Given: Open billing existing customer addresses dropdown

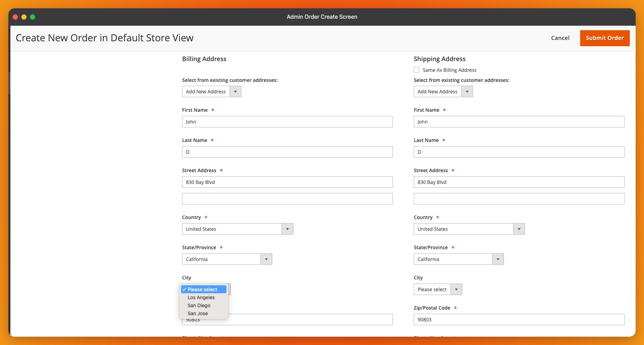Looking at the screenshot, I should coord(212,92).
